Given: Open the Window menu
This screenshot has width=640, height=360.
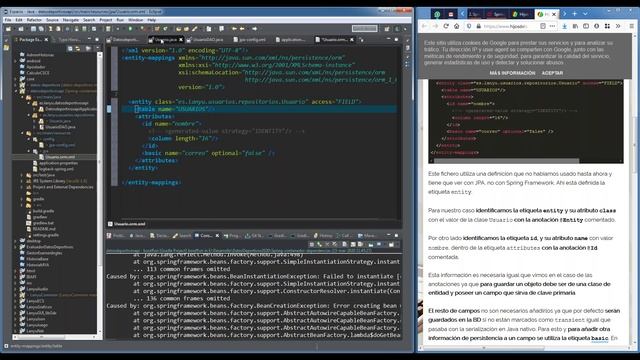Looking at the screenshot, I should pos(136,20).
